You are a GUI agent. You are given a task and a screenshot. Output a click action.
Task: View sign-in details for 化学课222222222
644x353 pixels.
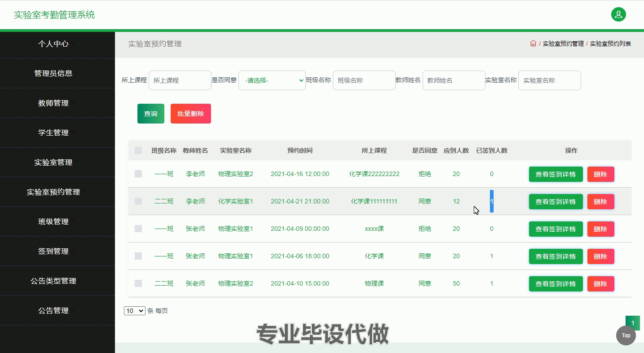[556, 174]
